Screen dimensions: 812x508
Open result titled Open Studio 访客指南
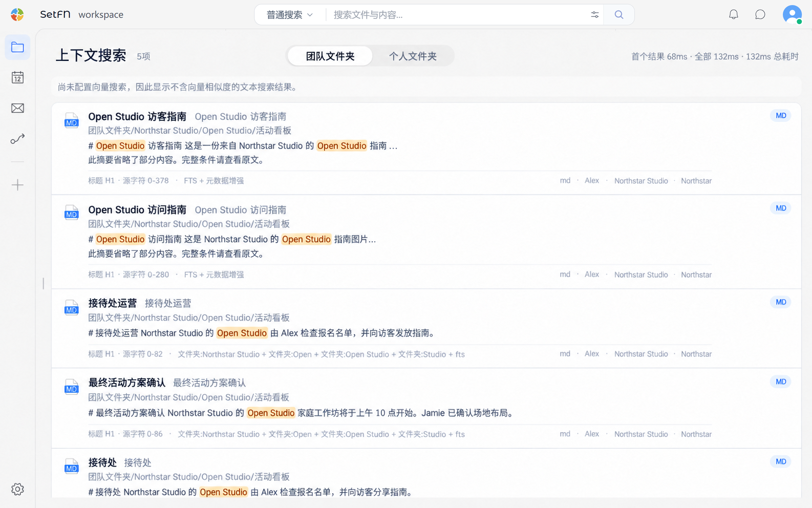point(137,117)
